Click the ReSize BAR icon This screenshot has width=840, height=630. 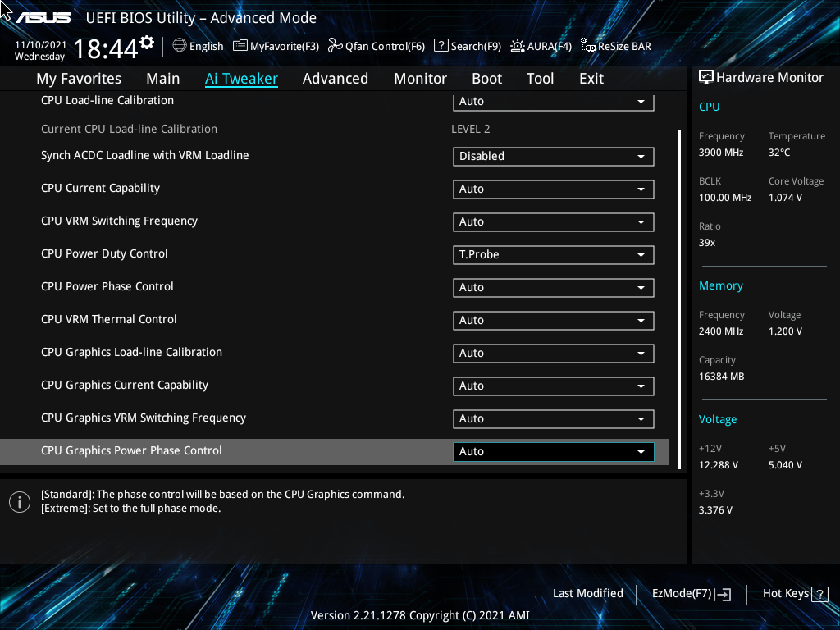(x=588, y=46)
